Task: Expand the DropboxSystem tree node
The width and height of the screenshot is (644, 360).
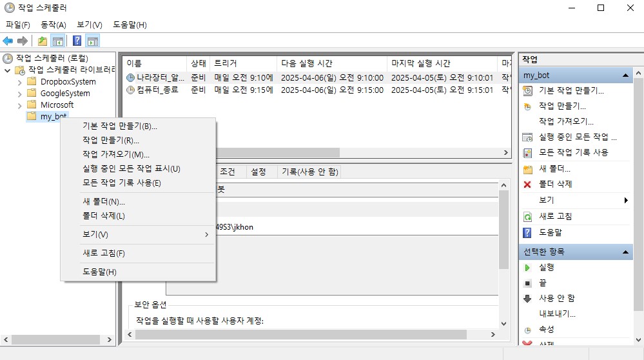Action: tap(20, 82)
